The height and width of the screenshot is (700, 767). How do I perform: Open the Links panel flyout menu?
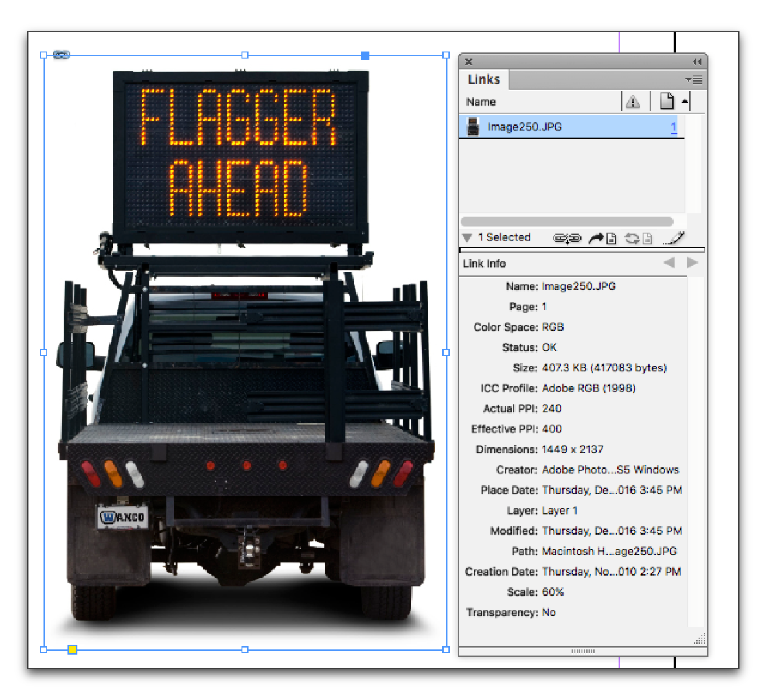tap(693, 79)
